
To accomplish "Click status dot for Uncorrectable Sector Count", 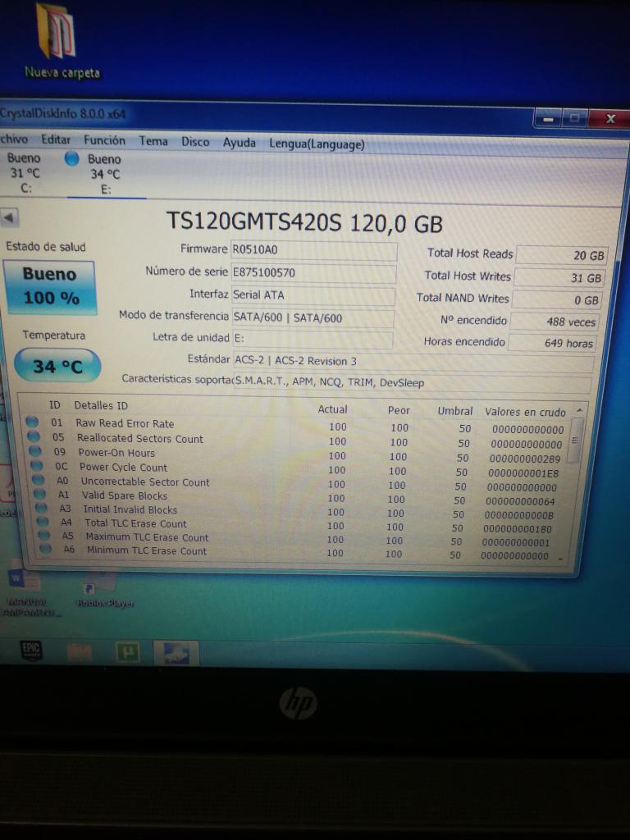I will tap(38, 479).
